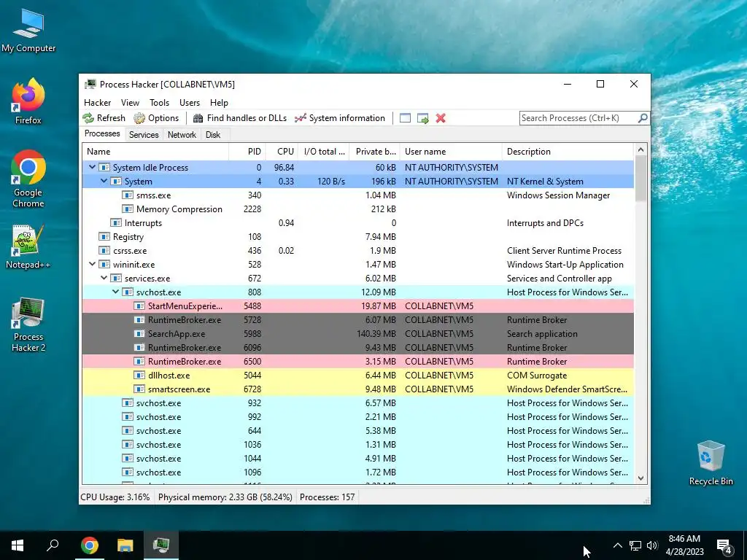Click the Windows Session Manager description

[x=558, y=195]
